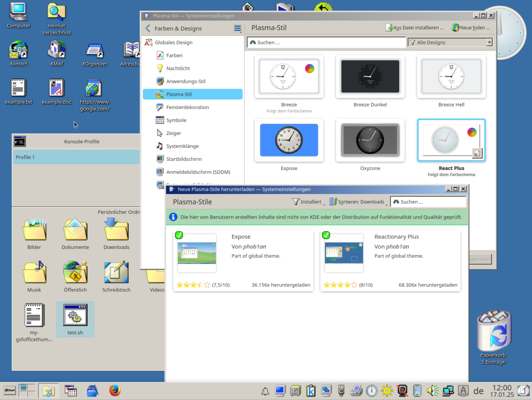532x400 pixels.
Task: Open notifications bell in system tray
Action: click(x=265, y=391)
